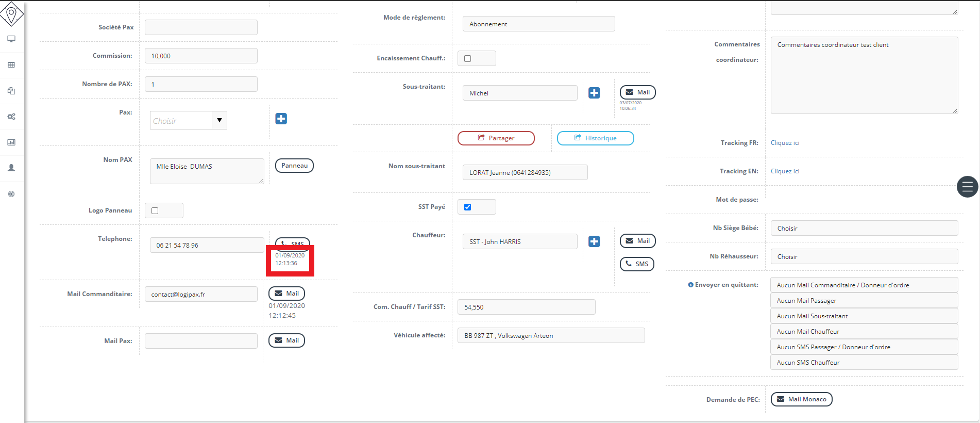
Task: Click blue plus beside Chauffeur field
Action: (x=594, y=241)
